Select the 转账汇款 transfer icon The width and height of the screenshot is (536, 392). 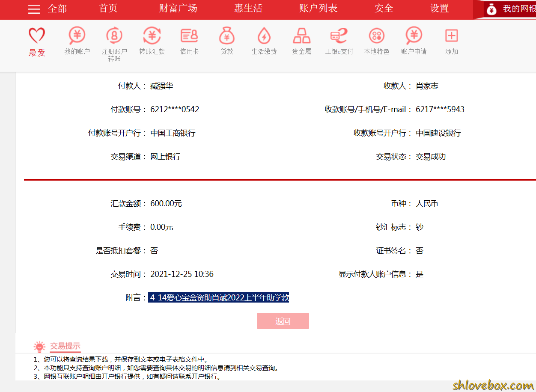pos(152,36)
